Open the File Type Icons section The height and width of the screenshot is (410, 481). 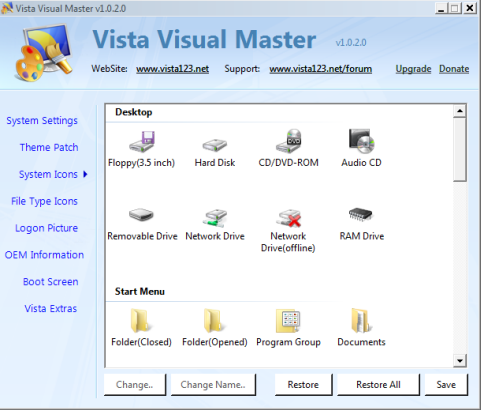click(44, 201)
